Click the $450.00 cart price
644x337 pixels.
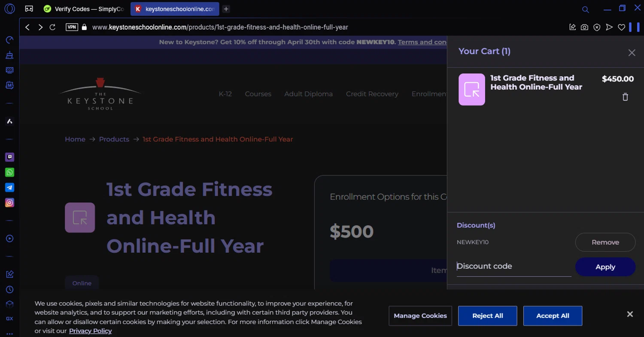[x=617, y=79]
